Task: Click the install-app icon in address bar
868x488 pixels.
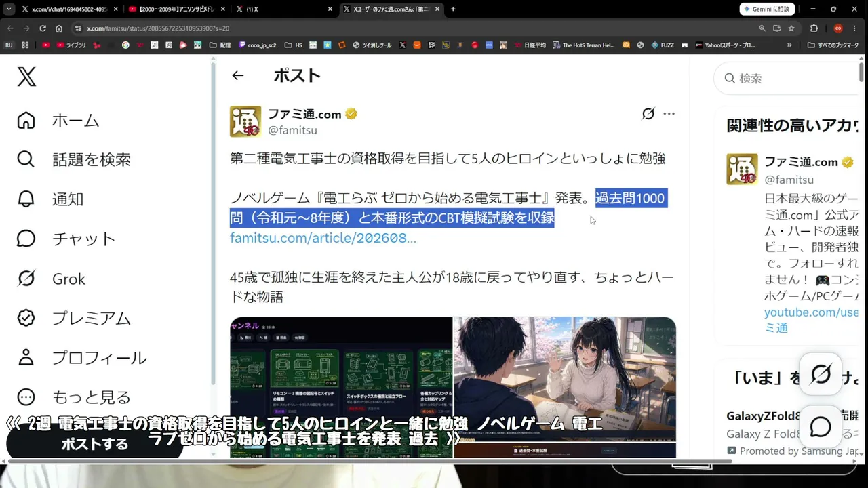Action: (777, 28)
